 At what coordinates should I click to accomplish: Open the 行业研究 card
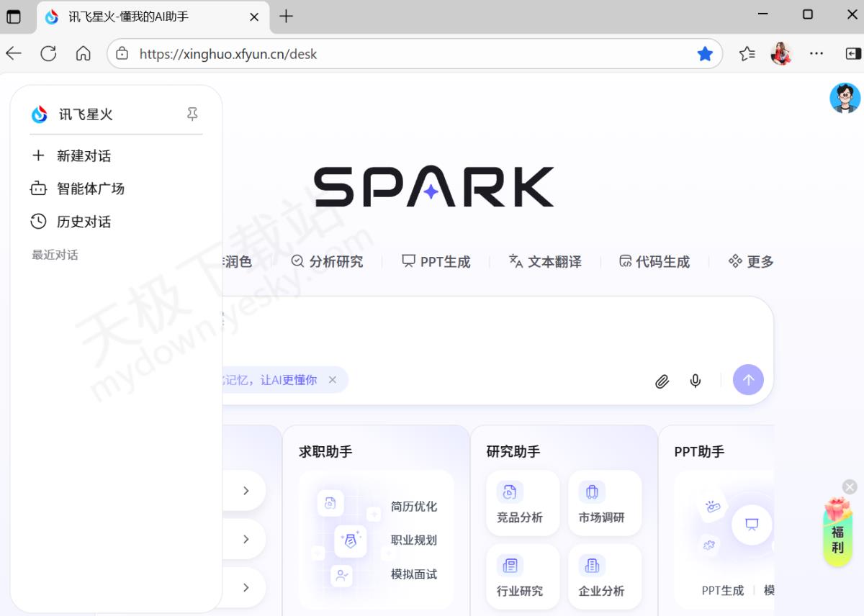click(x=520, y=576)
